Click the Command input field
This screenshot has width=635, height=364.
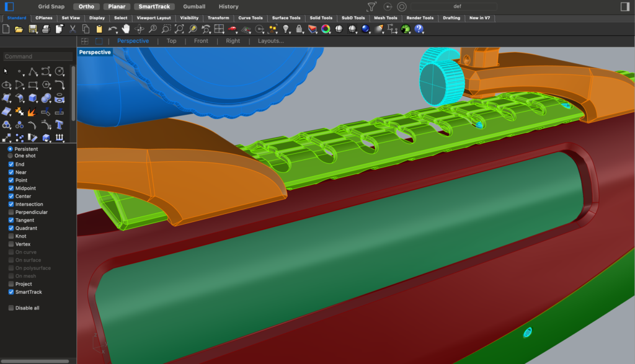coord(37,56)
